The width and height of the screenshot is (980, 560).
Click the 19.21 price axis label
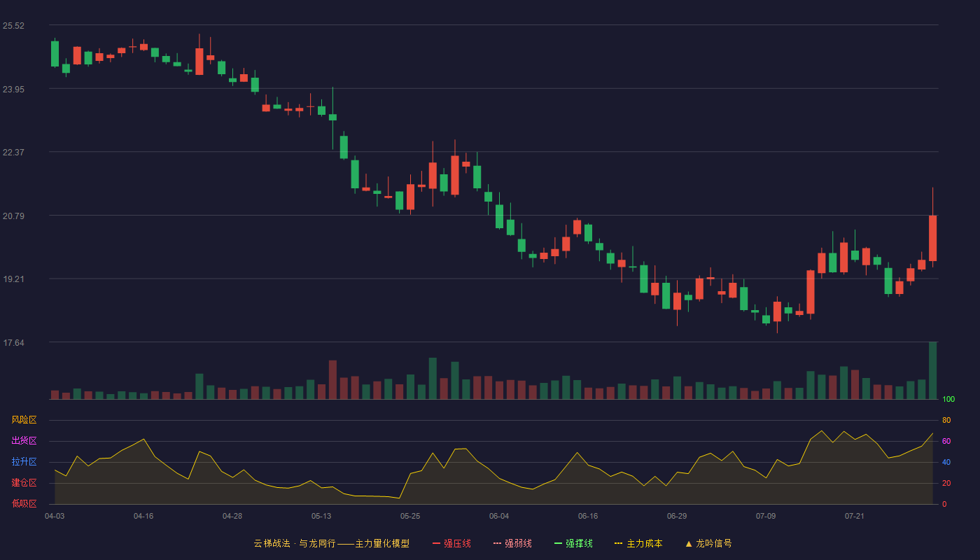[x=13, y=279]
